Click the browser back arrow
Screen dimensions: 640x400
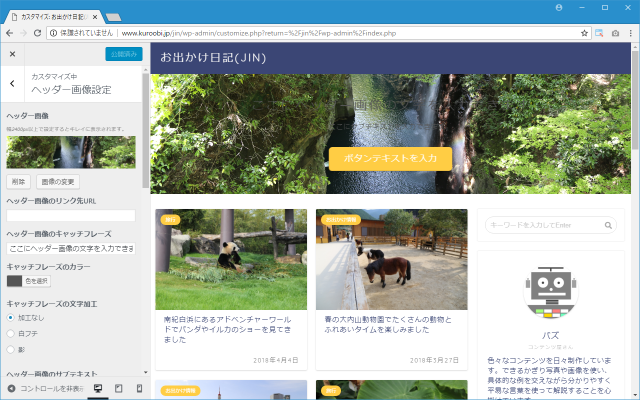point(10,33)
